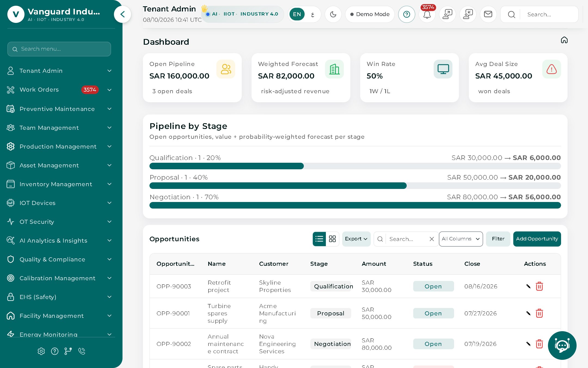The width and height of the screenshot is (588, 368).
Task: Click the phone call icon in sidebar footer
Action: pyautogui.click(x=82, y=351)
